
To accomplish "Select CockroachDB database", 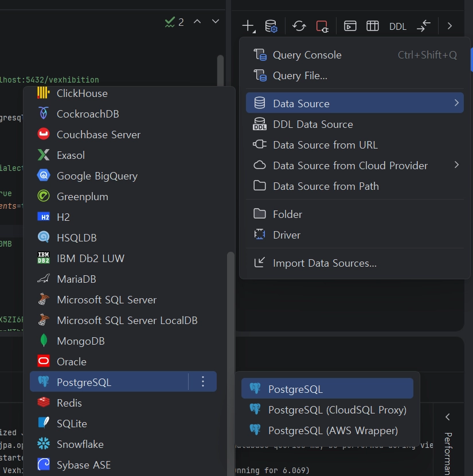I will point(123,114).
